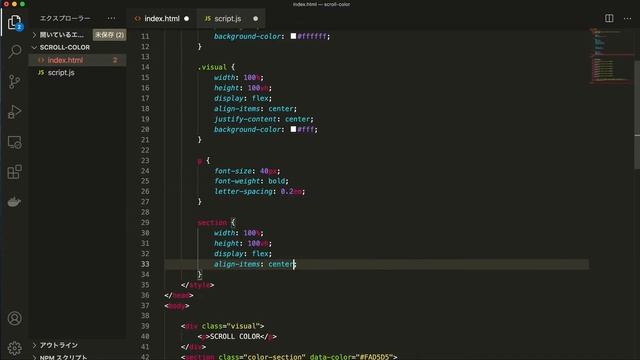Click the エクスプローラー panel title

coord(65,18)
